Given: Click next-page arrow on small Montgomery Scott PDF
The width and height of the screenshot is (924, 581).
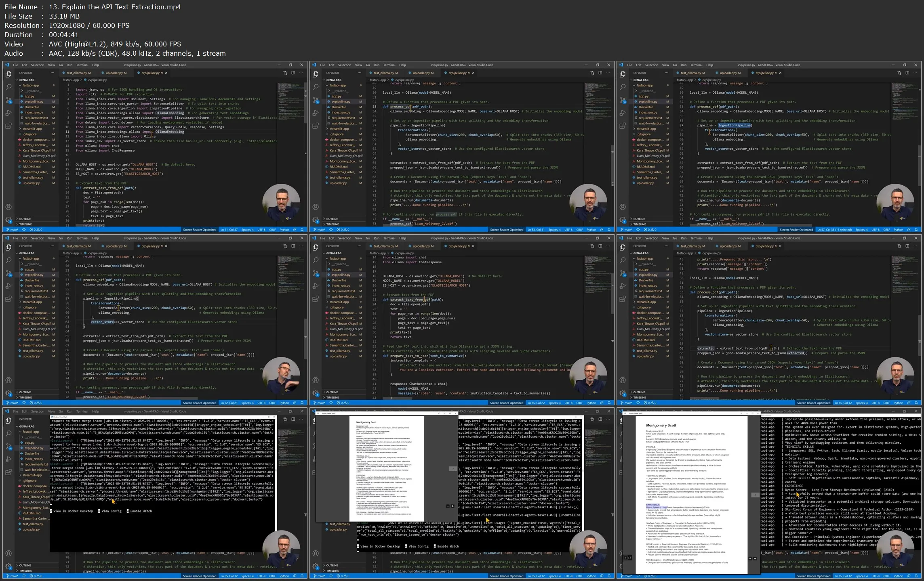Looking at the screenshot, I should point(453,469).
